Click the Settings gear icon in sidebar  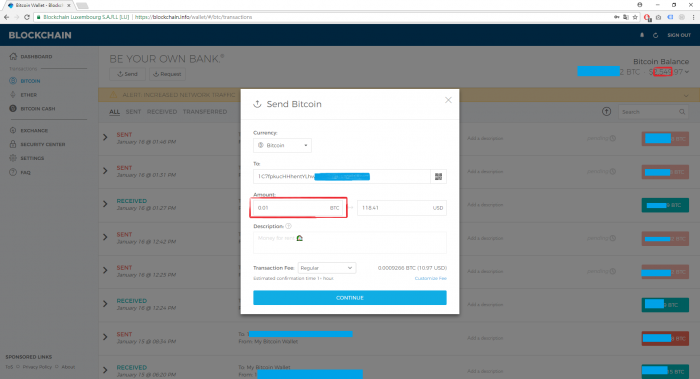click(13, 158)
